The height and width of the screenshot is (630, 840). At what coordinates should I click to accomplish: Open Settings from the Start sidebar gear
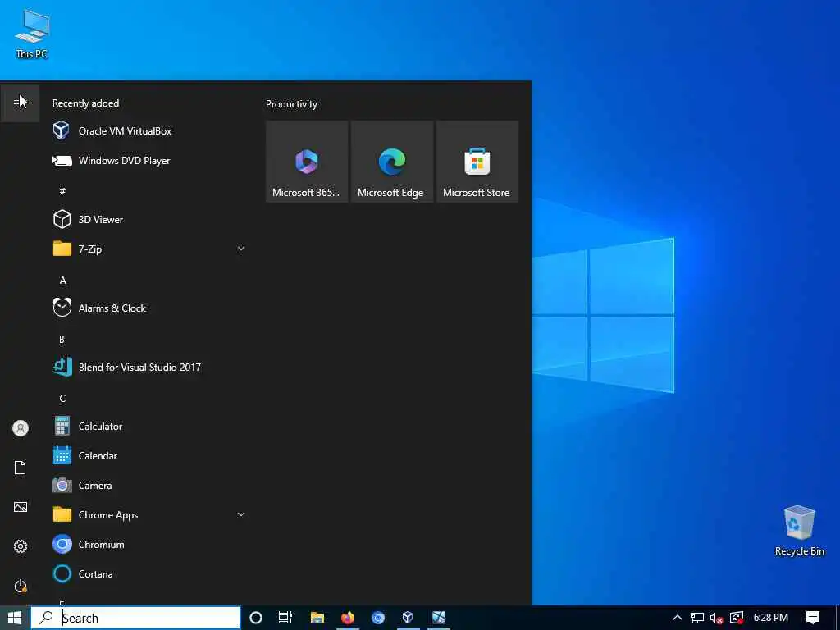click(x=20, y=546)
